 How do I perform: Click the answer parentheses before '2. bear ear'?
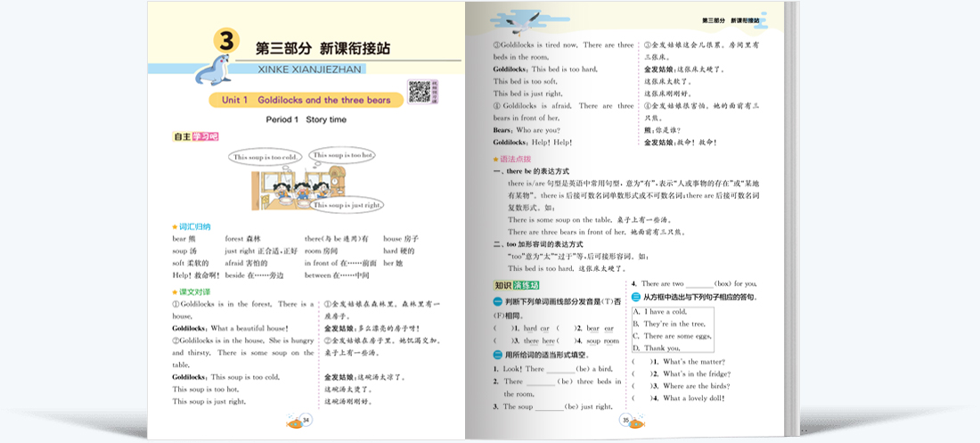tap(566, 329)
